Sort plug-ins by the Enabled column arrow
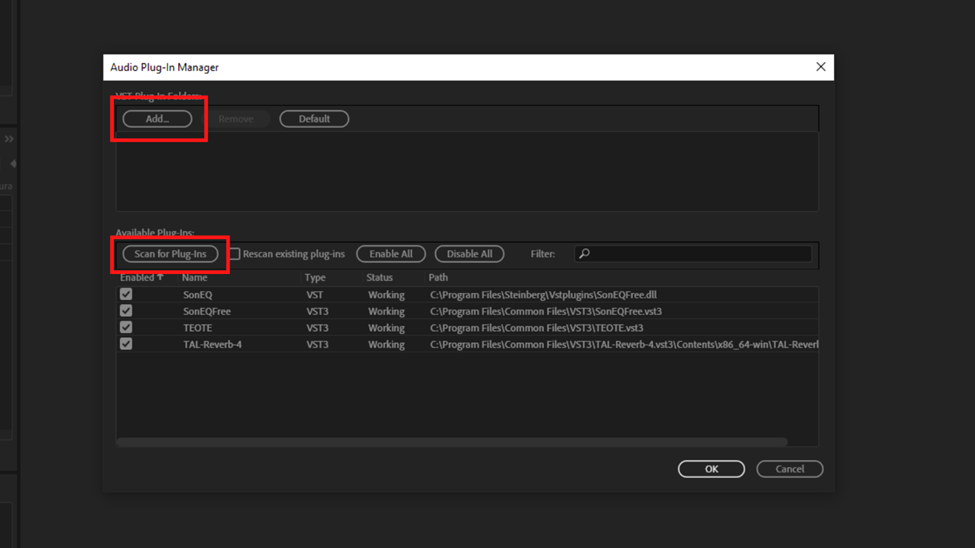 (160, 277)
